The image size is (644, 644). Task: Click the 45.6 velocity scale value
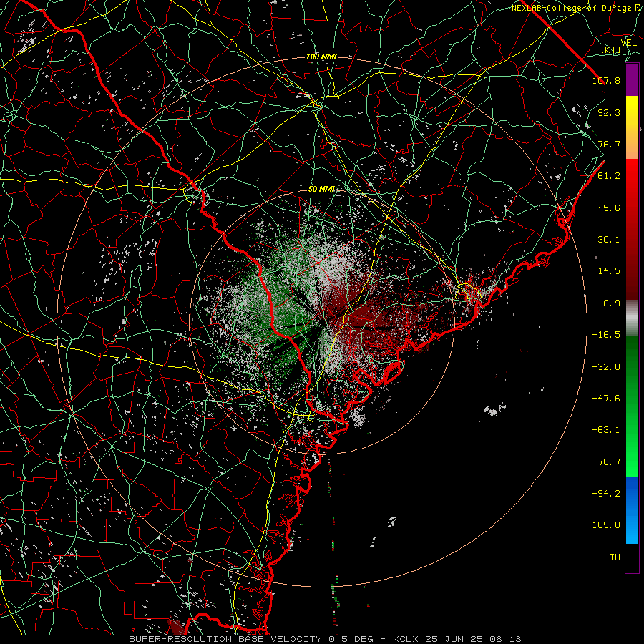coord(609,208)
